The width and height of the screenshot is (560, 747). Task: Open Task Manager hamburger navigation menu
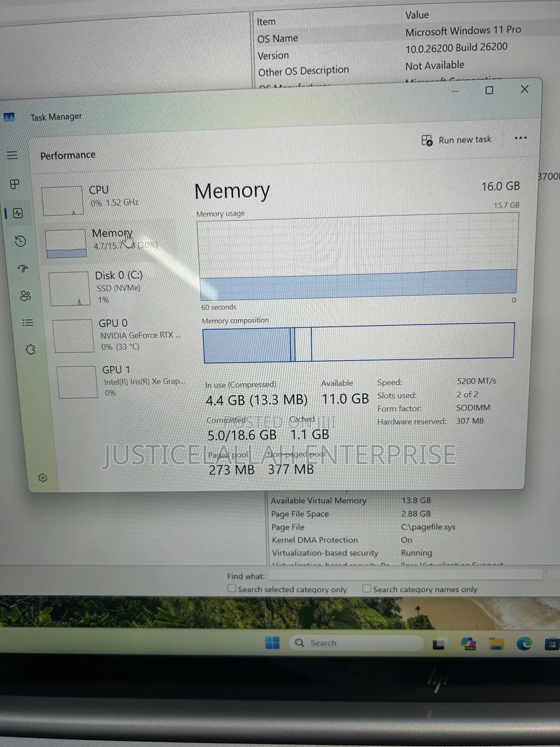click(x=12, y=155)
